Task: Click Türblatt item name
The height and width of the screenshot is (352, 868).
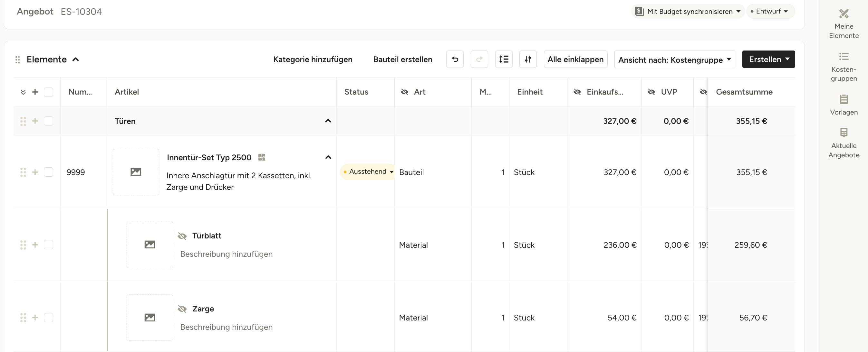Action: (x=207, y=236)
